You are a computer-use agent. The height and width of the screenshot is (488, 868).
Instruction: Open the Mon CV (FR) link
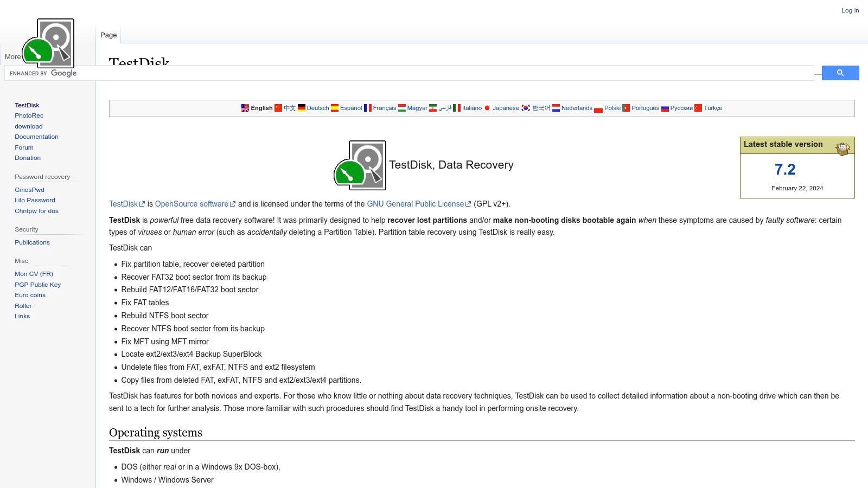pyautogui.click(x=34, y=274)
